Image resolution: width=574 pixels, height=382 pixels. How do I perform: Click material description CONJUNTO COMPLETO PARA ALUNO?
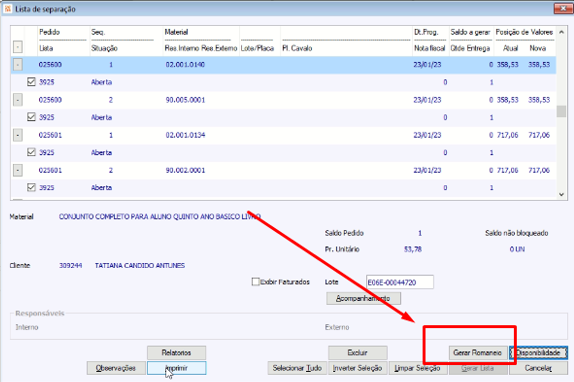[159, 217]
